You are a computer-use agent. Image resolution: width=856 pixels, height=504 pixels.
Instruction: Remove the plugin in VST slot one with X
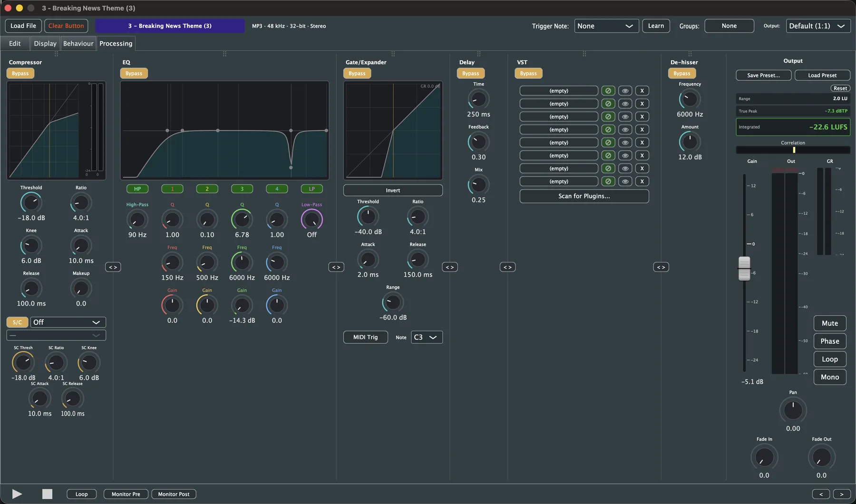(642, 91)
